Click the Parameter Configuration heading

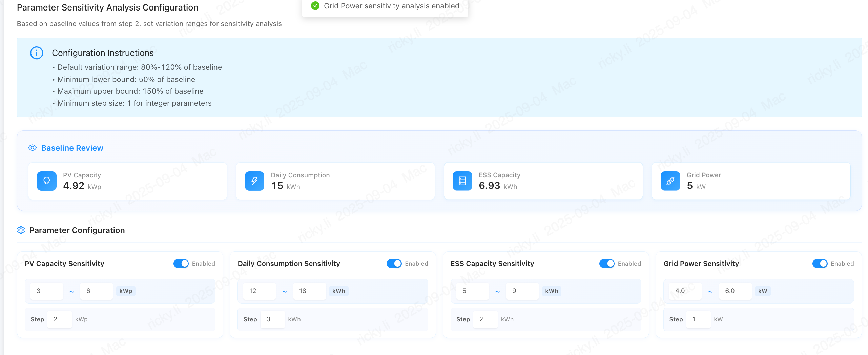[77, 230]
